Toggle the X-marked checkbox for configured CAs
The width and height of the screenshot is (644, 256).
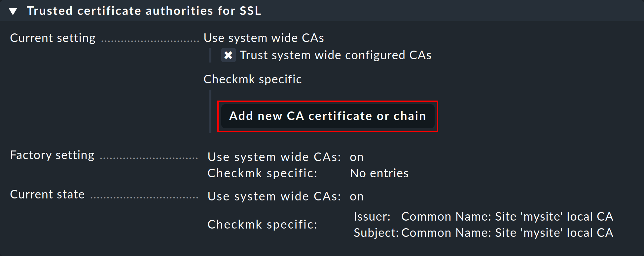228,55
